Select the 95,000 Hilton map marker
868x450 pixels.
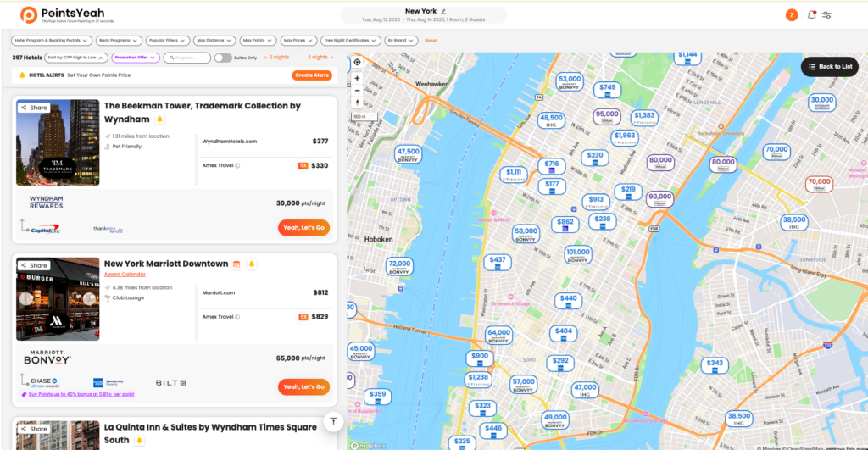[607, 116]
